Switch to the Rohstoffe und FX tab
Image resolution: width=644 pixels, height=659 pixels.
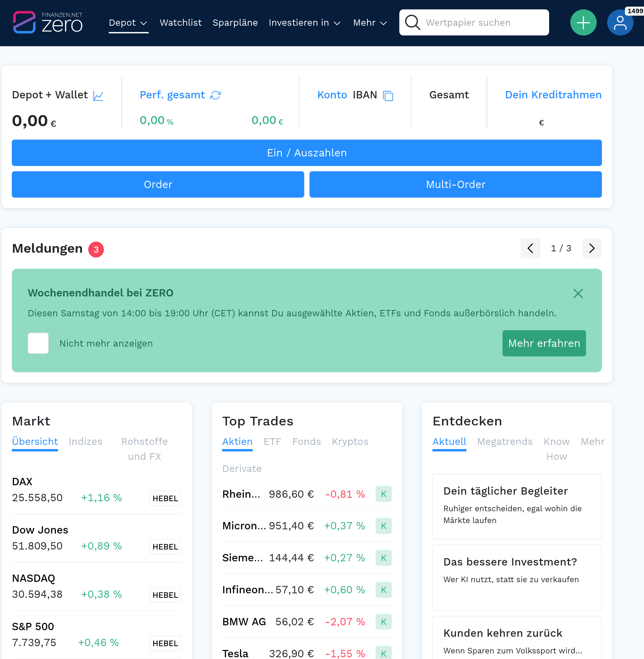point(145,449)
